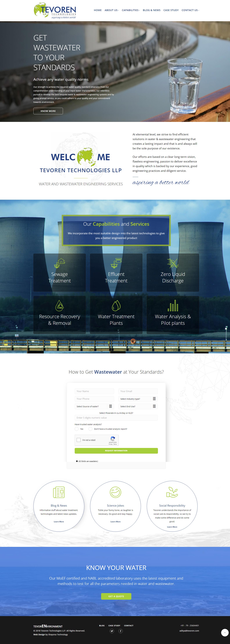
Task: Open the Resource Recovery & Removal card title
Action: [59, 320]
